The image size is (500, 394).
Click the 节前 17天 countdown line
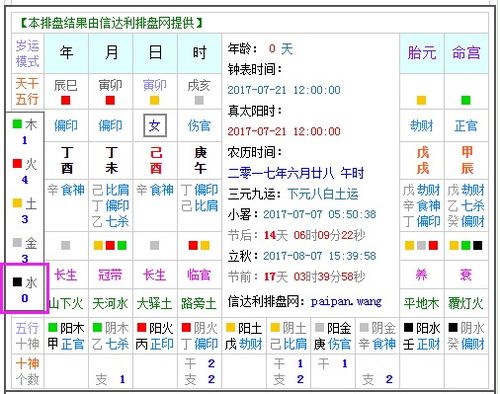[x=297, y=277]
